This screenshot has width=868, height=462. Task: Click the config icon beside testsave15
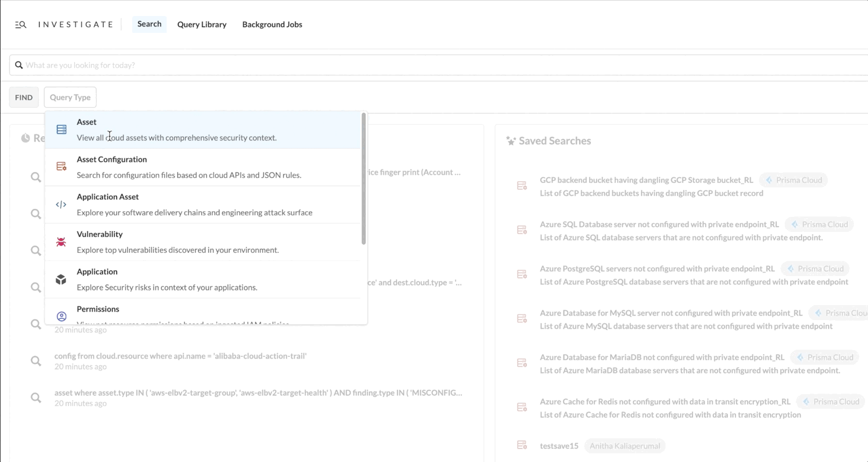(x=522, y=445)
